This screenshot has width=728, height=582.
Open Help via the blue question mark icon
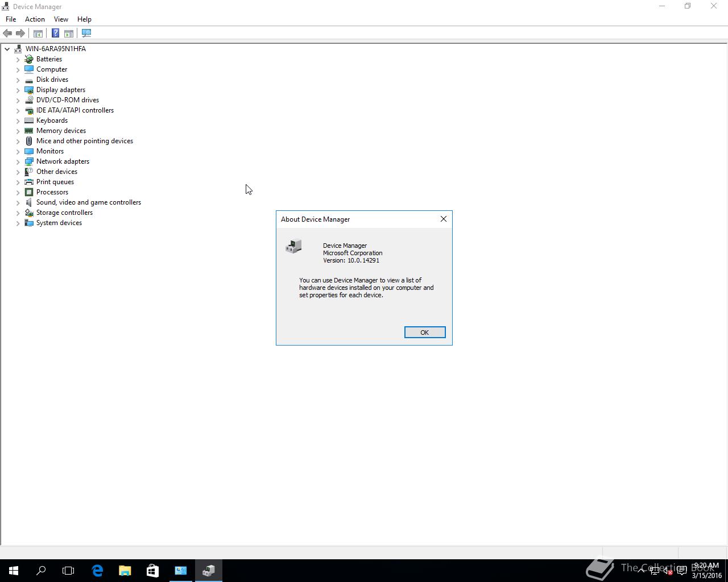click(x=55, y=34)
